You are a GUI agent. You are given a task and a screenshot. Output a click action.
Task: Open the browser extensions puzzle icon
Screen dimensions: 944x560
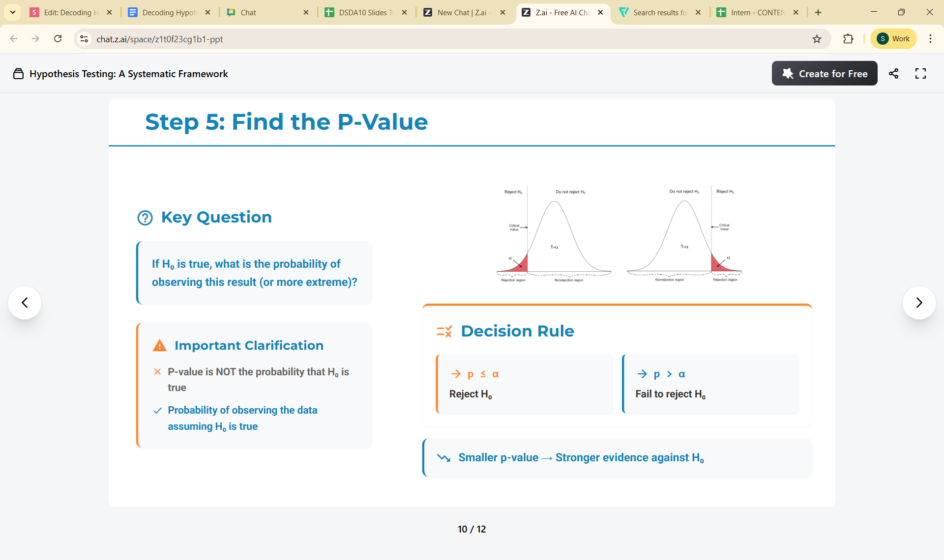[x=848, y=39]
